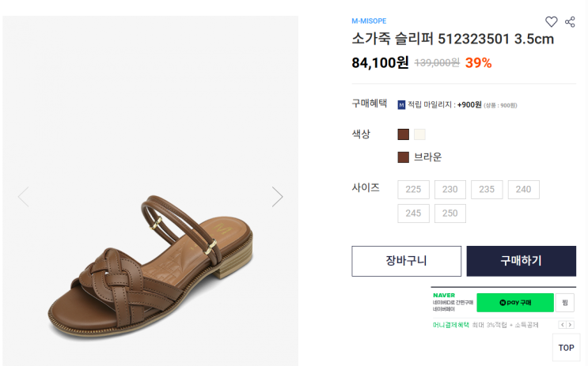The width and height of the screenshot is (588, 366).
Task: Click the N pay 구매 button
Action: (514, 303)
